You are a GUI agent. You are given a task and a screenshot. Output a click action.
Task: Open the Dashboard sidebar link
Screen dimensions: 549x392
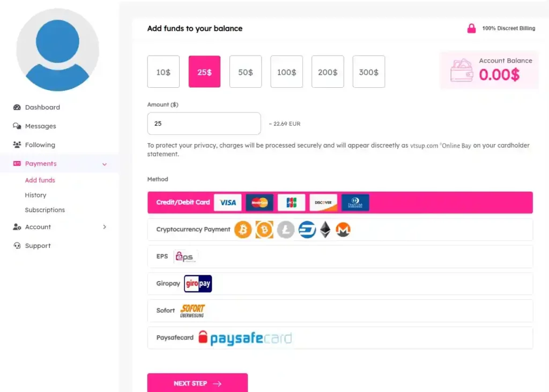coord(42,107)
